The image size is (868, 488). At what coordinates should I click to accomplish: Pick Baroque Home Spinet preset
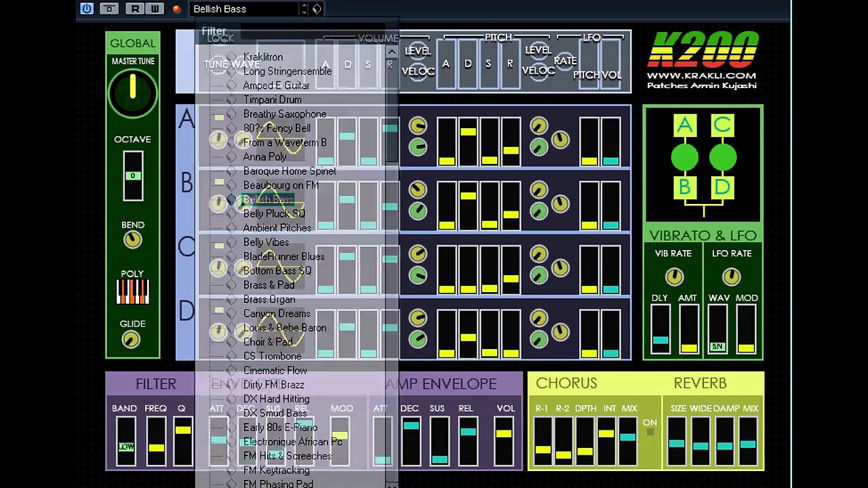pos(290,171)
